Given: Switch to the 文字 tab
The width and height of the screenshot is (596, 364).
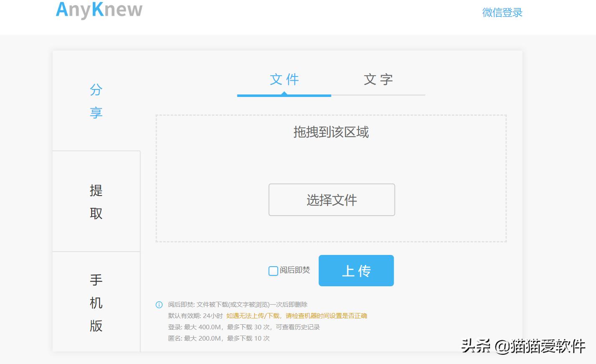Looking at the screenshot, I should point(378,80).
